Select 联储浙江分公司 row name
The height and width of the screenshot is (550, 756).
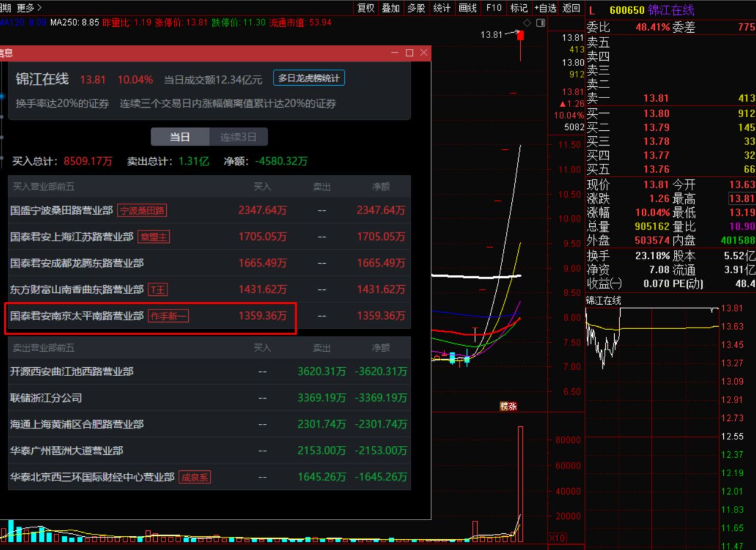pyautogui.click(x=46, y=398)
